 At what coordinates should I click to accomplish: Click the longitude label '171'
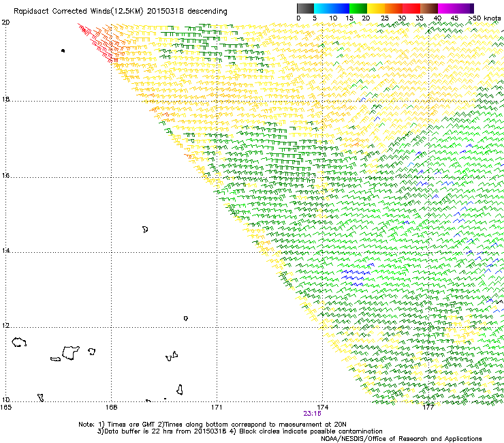pyautogui.click(x=217, y=408)
